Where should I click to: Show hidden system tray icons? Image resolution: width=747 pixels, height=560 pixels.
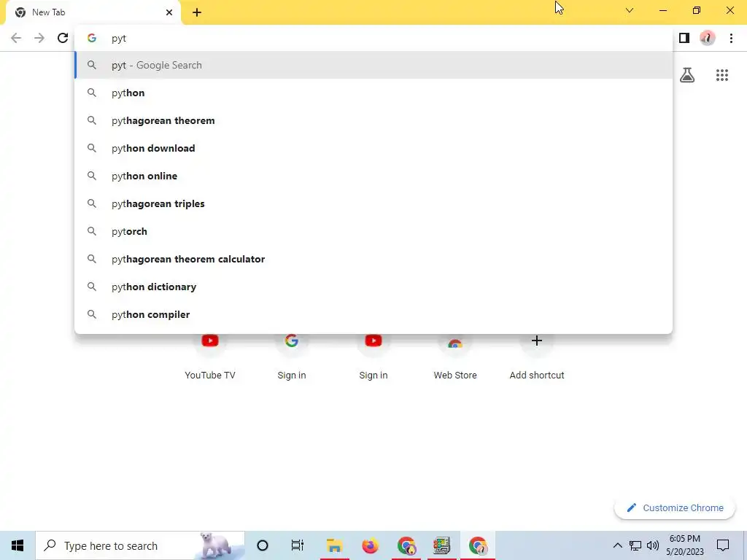pos(617,545)
